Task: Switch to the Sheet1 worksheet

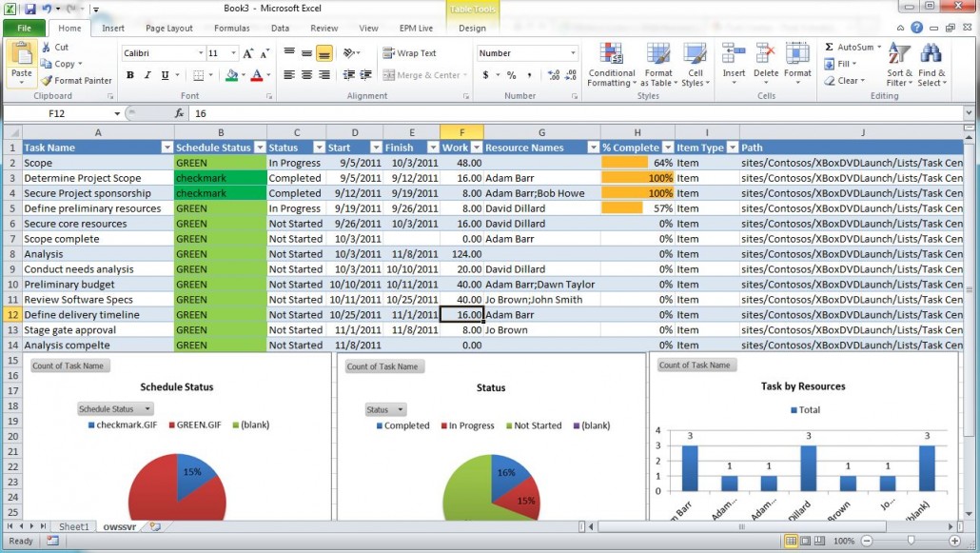Action: pyautogui.click(x=74, y=526)
